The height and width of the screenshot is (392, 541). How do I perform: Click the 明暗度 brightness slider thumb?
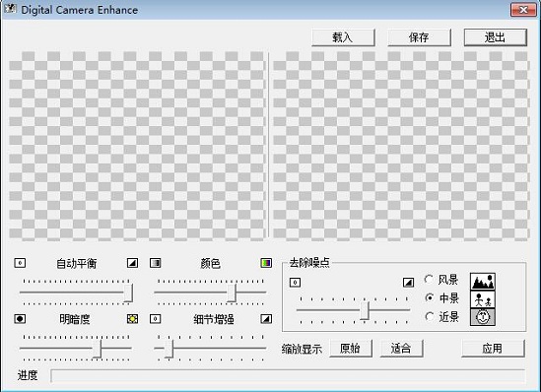click(98, 349)
